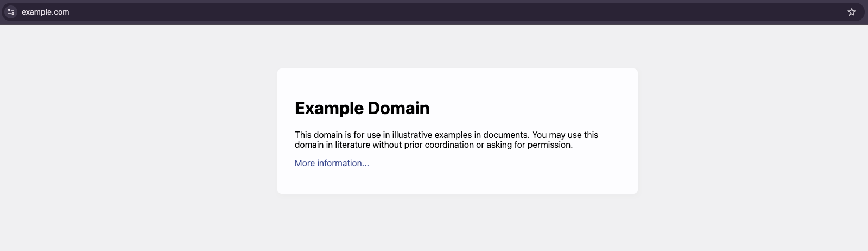Click the word Example in the heading
This screenshot has width=868, height=251.
tap(328, 108)
